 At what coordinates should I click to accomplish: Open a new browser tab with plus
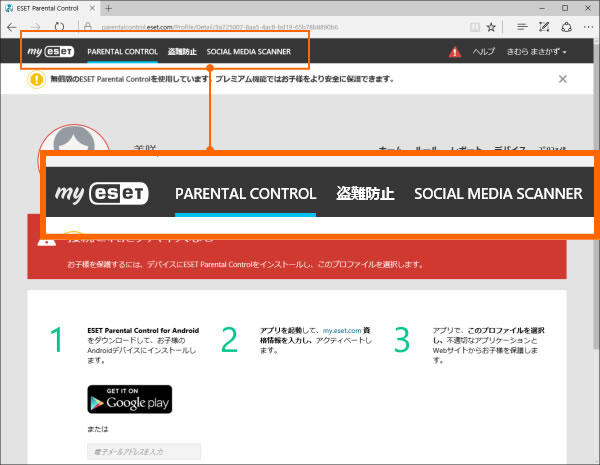(x=109, y=8)
